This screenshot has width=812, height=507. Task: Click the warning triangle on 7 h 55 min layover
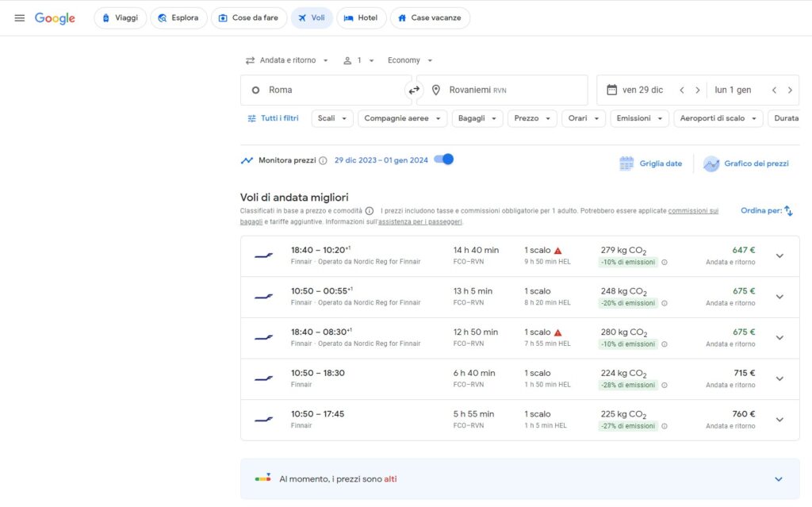557,332
